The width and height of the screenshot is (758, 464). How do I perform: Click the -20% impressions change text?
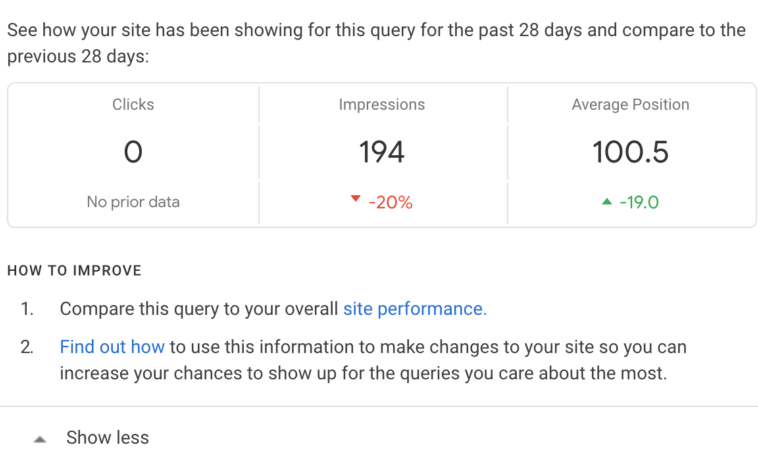[391, 203]
